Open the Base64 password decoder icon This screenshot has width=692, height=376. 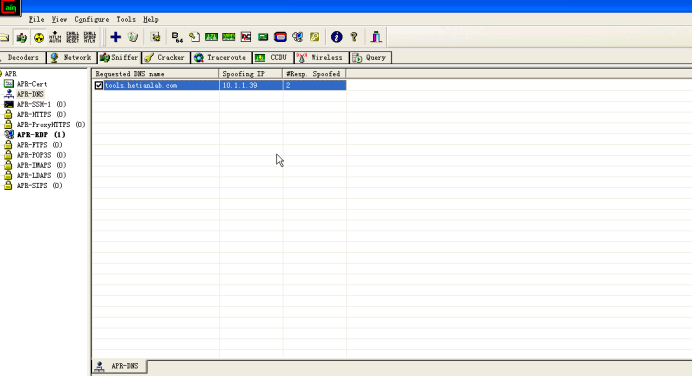pyautogui.click(x=177, y=37)
